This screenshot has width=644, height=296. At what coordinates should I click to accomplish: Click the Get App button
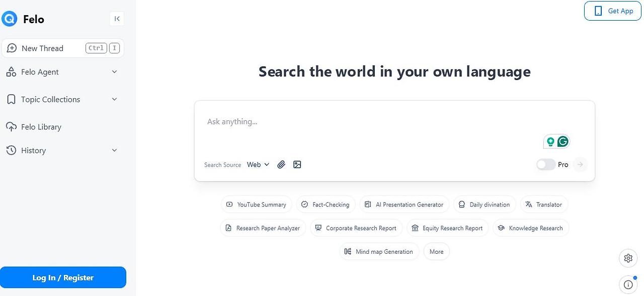coord(613,11)
